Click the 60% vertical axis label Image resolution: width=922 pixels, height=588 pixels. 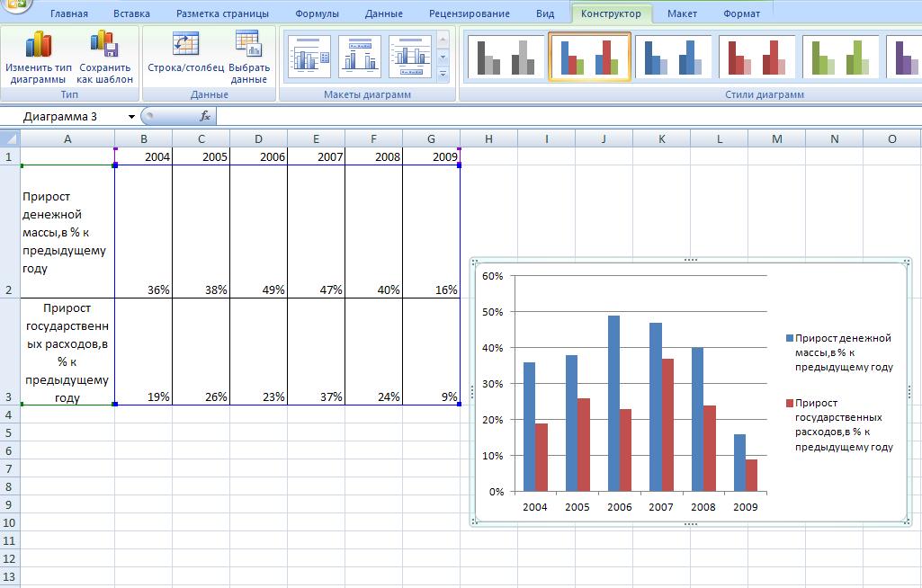(x=493, y=276)
